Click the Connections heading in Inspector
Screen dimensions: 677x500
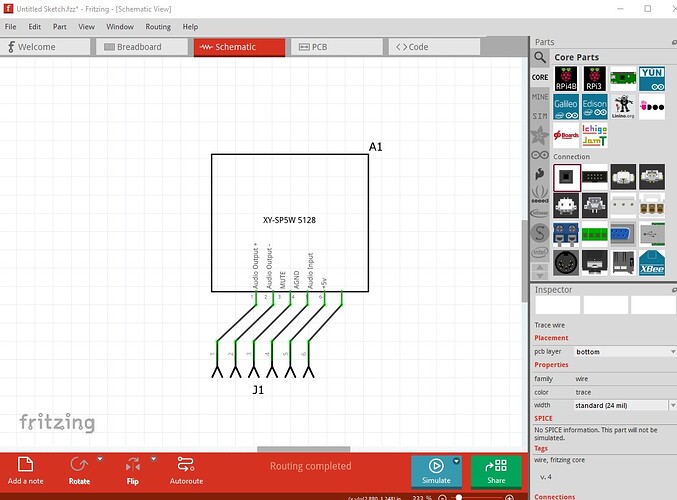554,497
